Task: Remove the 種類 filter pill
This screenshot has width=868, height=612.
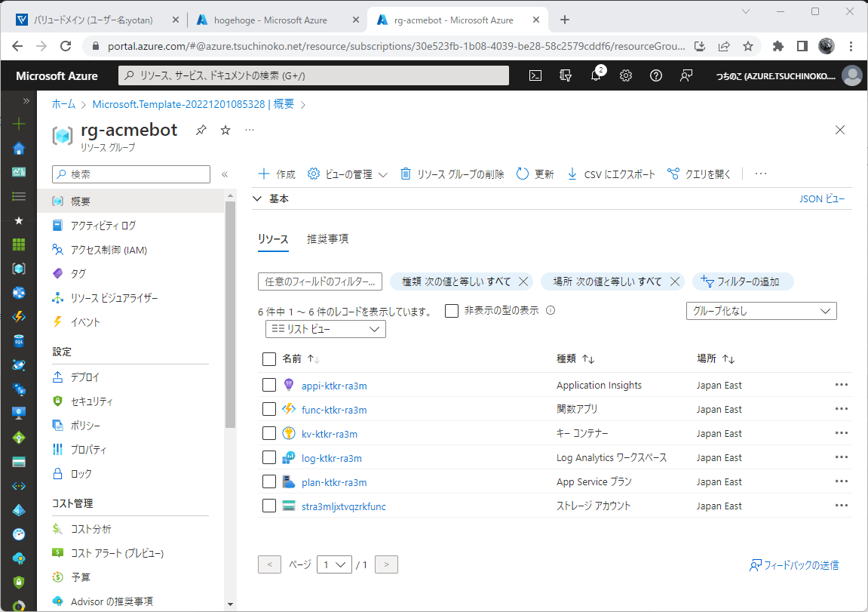Action: pos(523,281)
